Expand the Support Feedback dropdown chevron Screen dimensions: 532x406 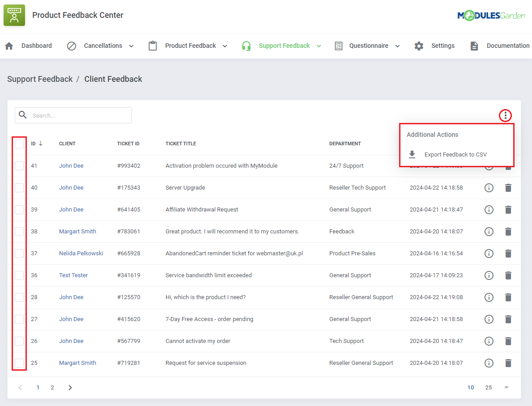[x=319, y=46]
